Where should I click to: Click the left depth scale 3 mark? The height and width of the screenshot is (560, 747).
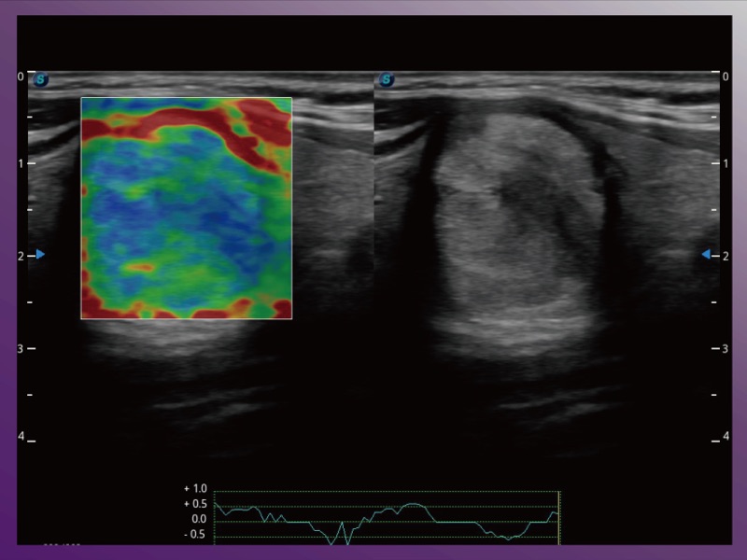21,349
